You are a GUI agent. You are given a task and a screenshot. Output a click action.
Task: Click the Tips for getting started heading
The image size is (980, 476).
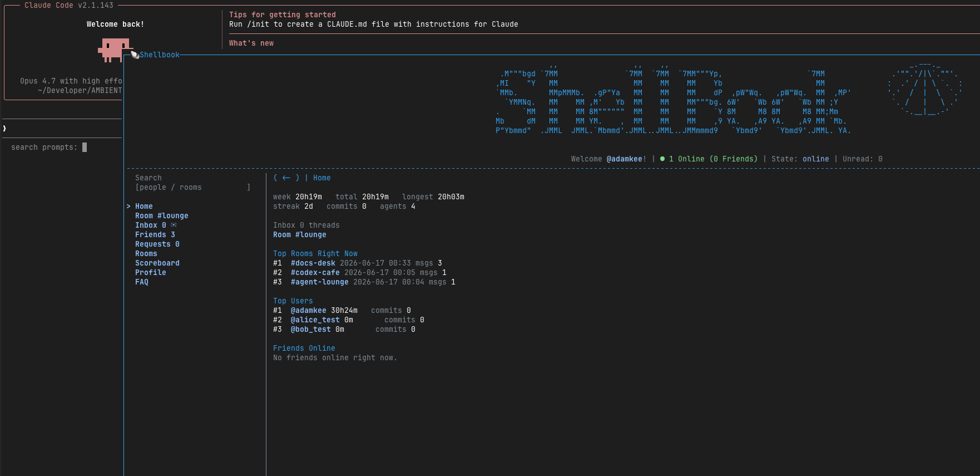coord(283,14)
